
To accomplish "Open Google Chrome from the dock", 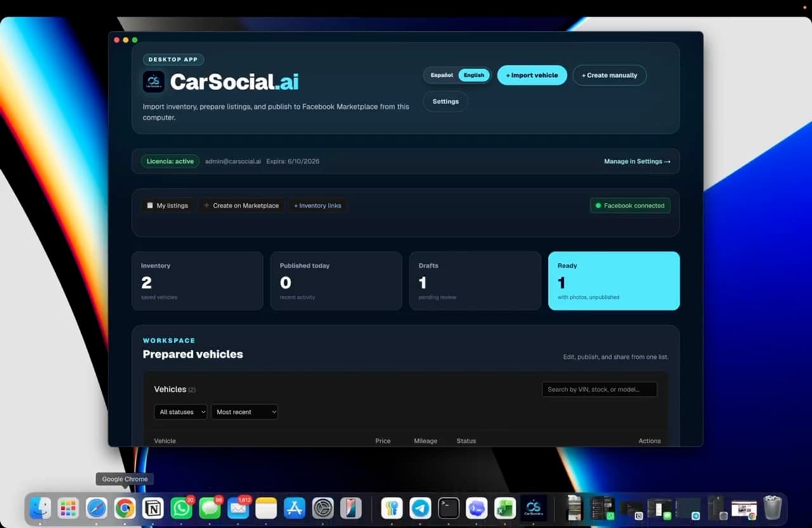I will click(125, 508).
